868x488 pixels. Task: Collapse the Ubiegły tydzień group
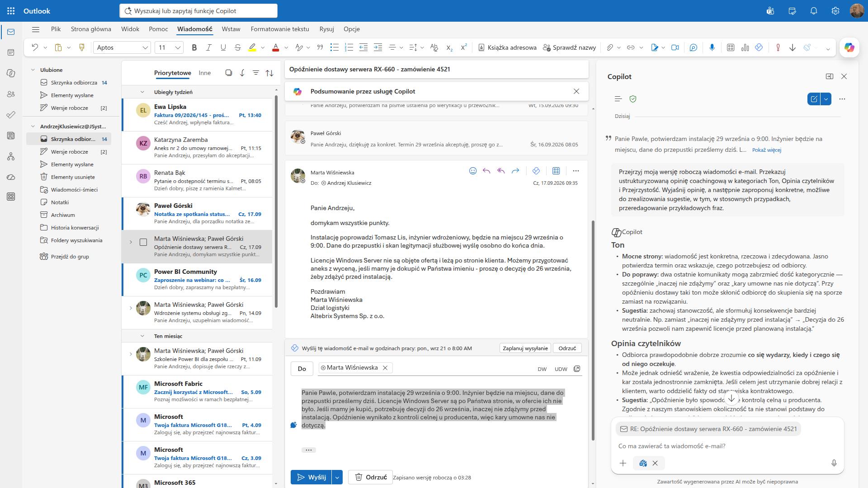(142, 92)
